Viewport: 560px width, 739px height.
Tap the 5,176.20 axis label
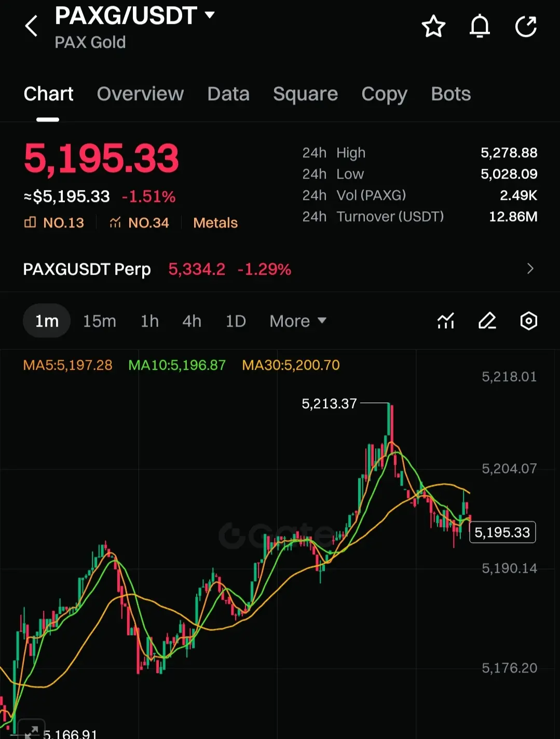click(x=509, y=668)
